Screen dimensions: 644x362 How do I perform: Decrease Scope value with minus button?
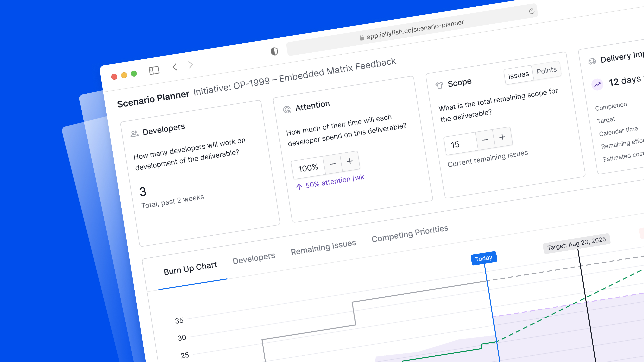(485, 140)
